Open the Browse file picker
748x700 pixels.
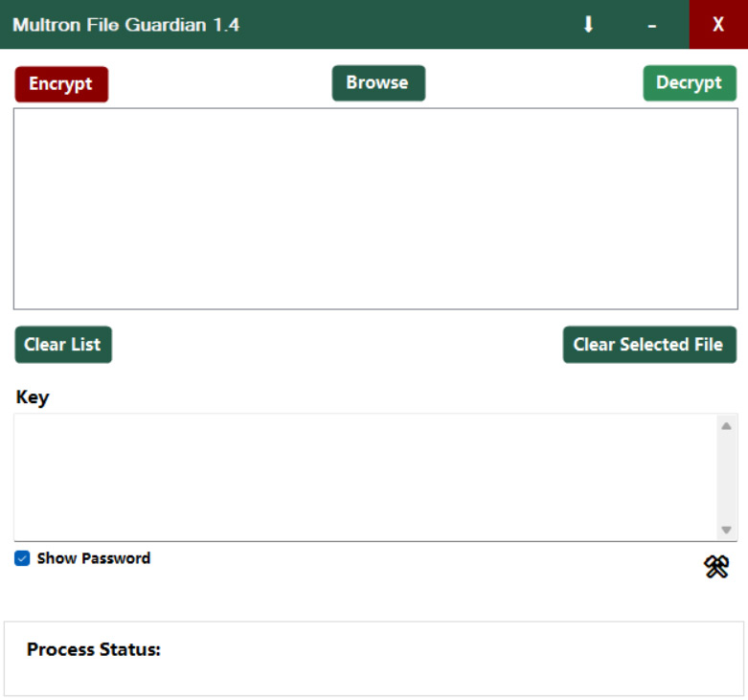coord(378,83)
